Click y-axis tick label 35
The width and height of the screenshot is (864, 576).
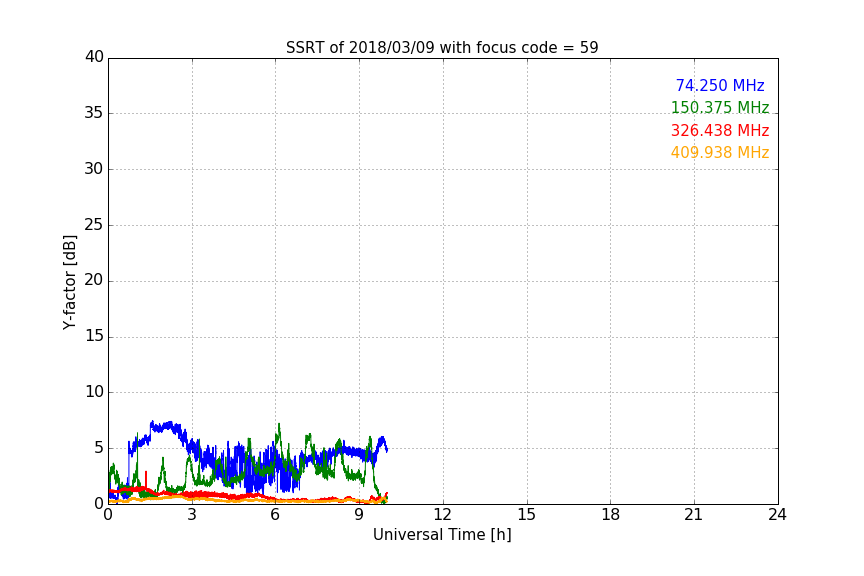point(94,113)
